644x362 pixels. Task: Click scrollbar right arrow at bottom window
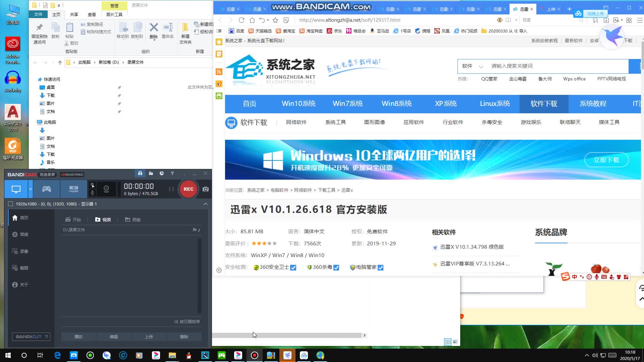pyautogui.click(x=364, y=335)
